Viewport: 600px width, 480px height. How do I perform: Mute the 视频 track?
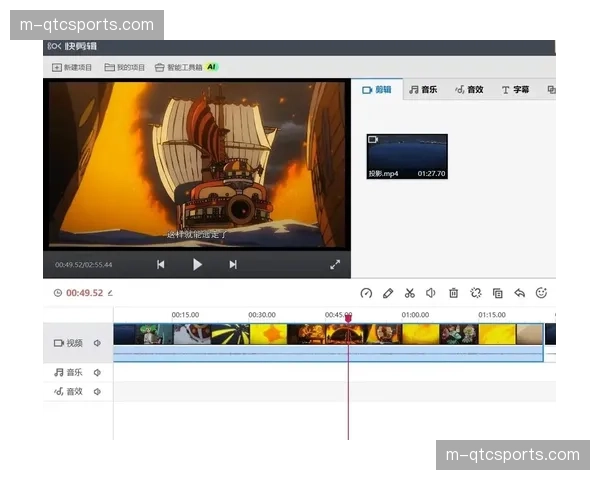tap(98, 343)
